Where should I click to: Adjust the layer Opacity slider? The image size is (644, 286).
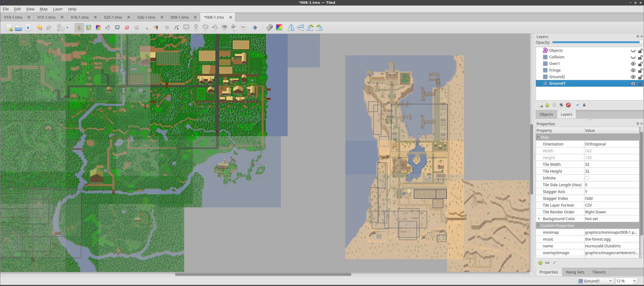[x=641, y=42]
